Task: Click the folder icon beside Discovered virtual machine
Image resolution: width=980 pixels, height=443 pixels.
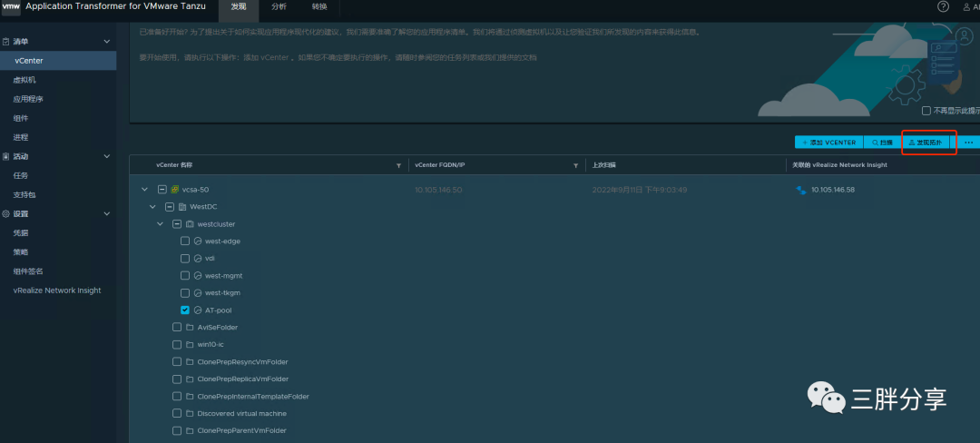Action: 190,414
